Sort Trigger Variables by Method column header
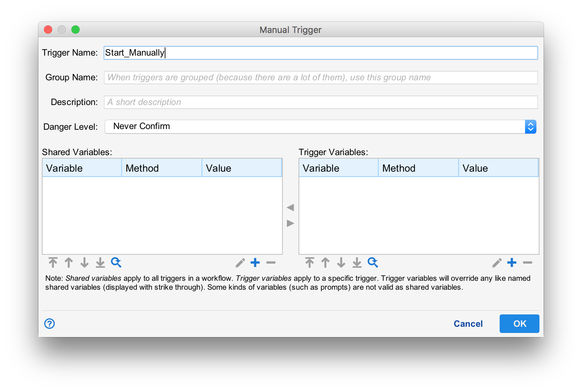Screen dimensions: 582x392 (x=418, y=168)
